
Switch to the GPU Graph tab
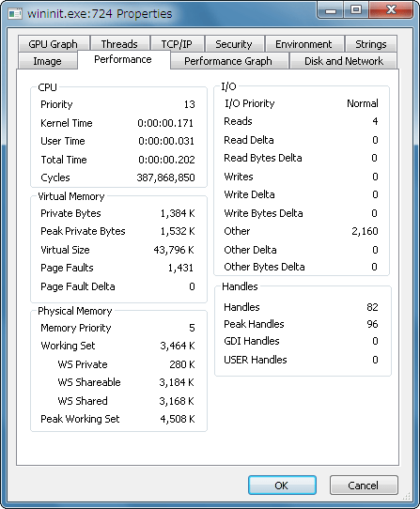pos(54,44)
